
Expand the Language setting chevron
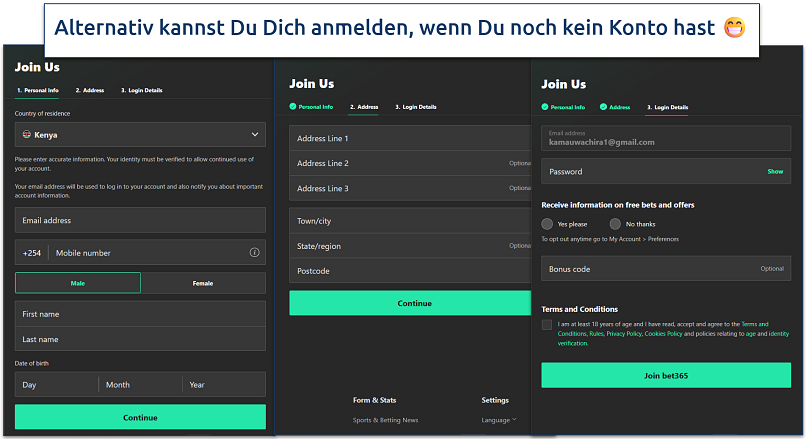514,420
